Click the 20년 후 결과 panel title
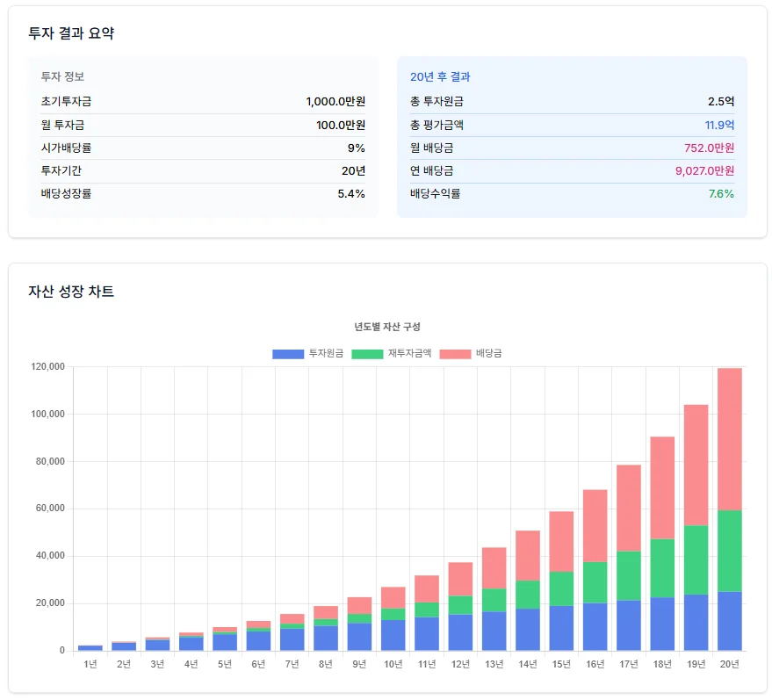 [440, 77]
